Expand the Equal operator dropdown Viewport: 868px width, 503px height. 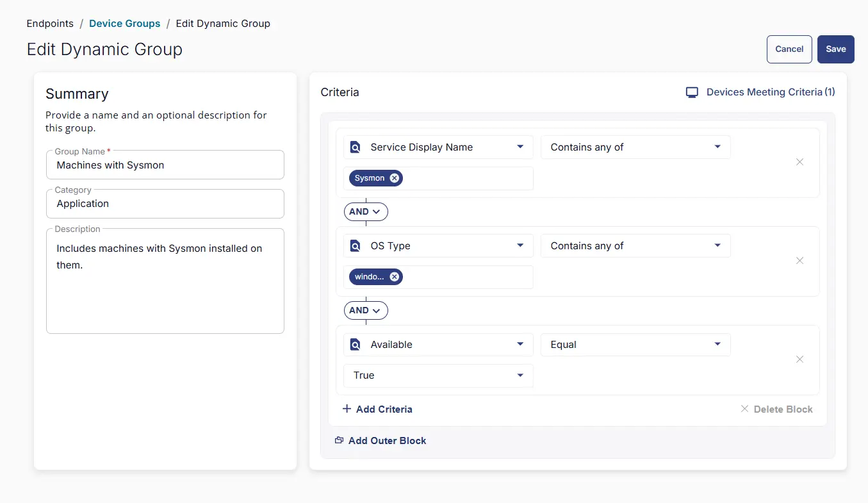pos(717,344)
